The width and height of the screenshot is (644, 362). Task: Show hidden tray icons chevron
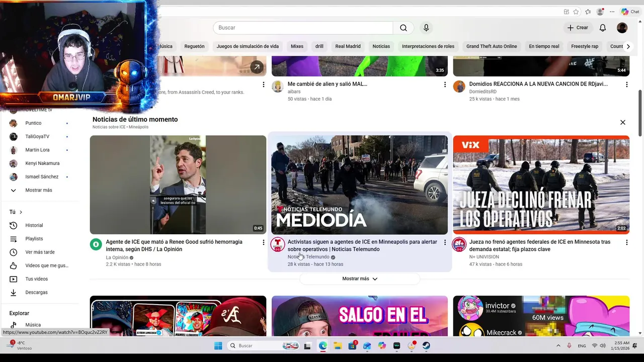click(558, 346)
